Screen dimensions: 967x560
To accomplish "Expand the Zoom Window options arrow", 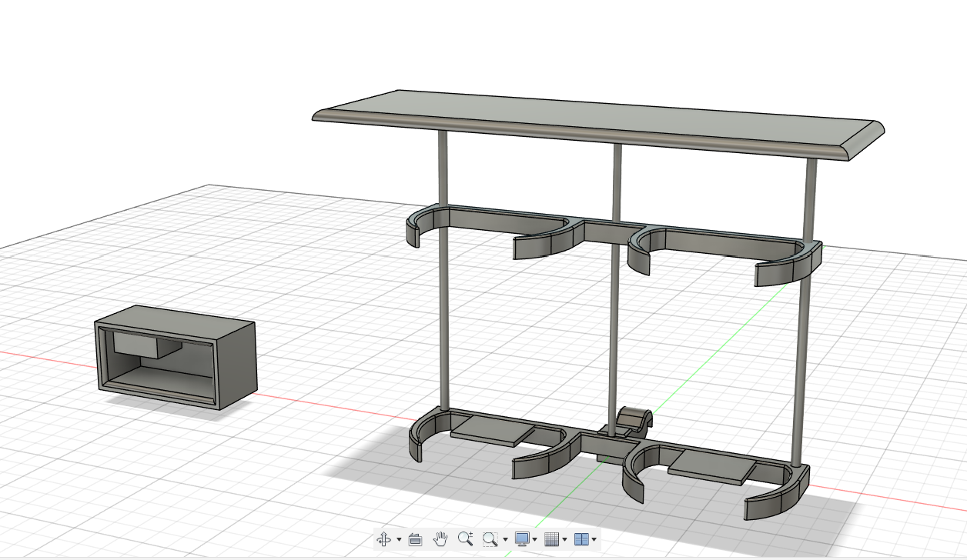I will click(x=505, y=540).
